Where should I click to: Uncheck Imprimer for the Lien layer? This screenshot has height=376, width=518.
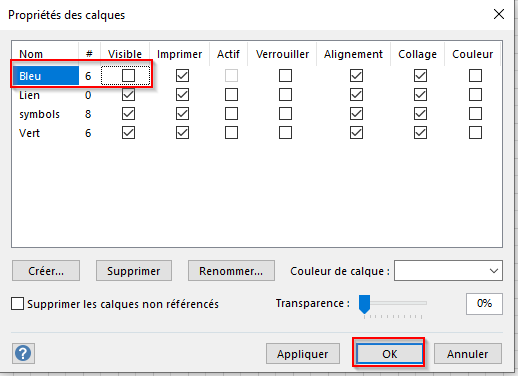[x=182, y=95]
